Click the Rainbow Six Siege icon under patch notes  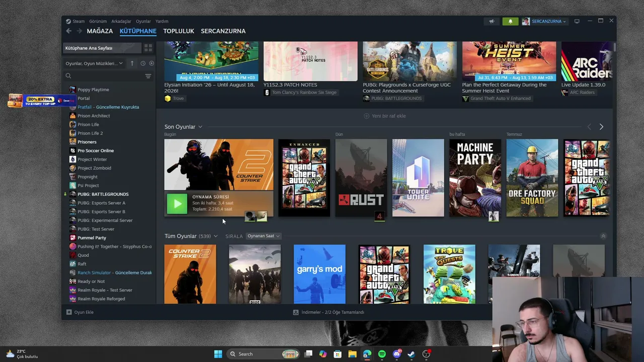(267, 93)
